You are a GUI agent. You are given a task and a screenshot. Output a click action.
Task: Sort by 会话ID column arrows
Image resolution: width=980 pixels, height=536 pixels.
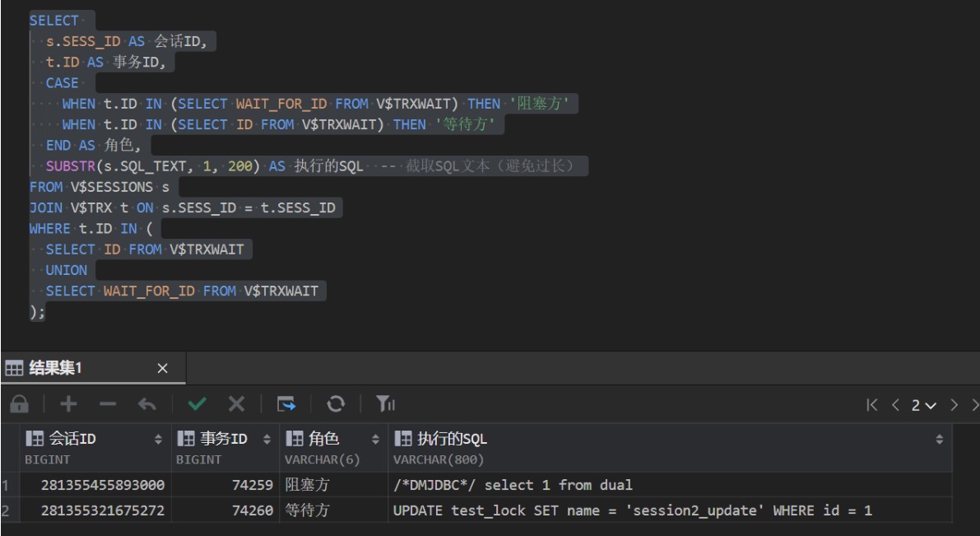coord(158,440)
